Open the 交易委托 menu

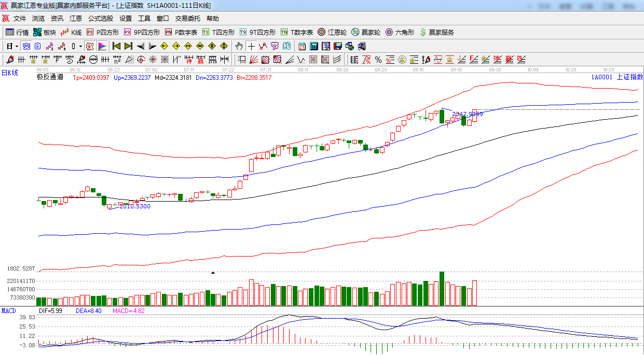pyautogui.click(x=187, y=19)
